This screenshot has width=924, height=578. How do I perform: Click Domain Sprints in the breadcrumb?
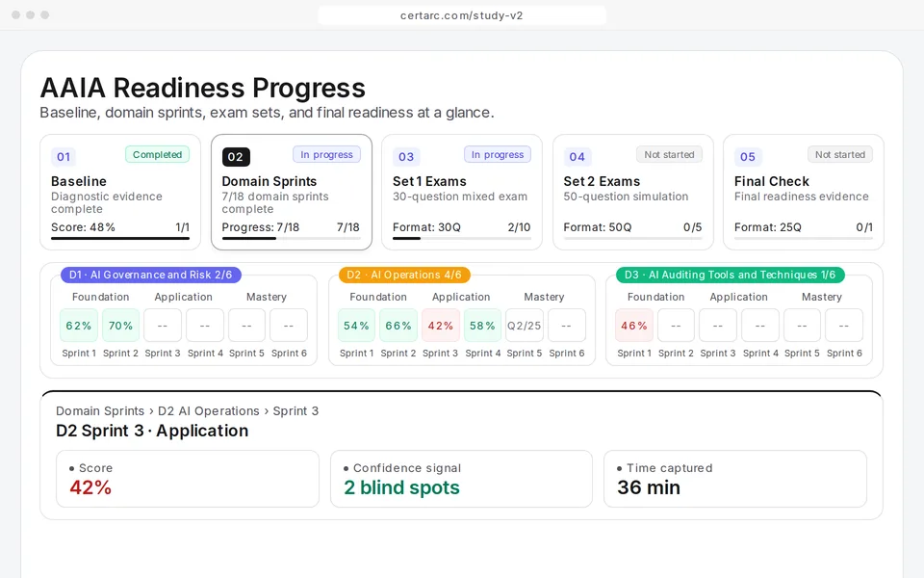click(x=100, y=411)
